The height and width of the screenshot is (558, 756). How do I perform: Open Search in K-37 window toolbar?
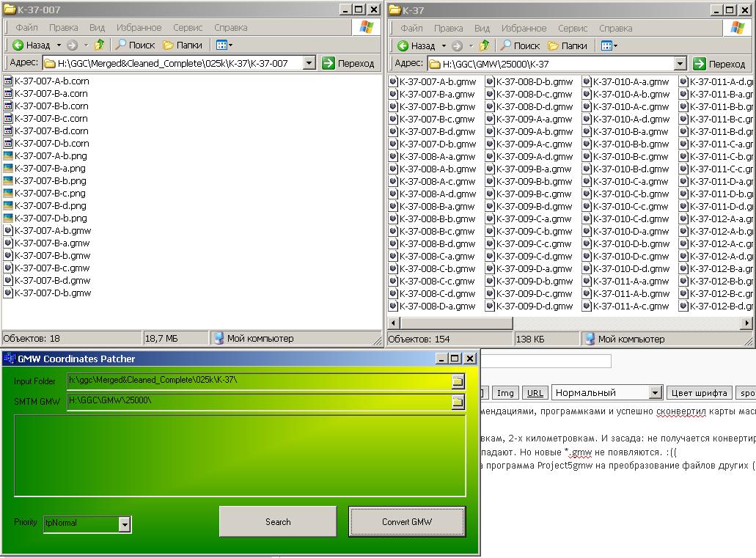coord(520,45)
